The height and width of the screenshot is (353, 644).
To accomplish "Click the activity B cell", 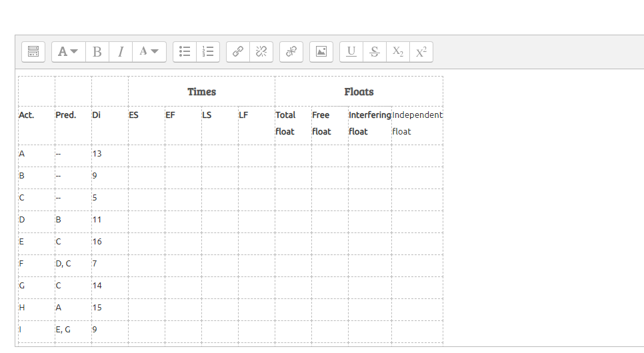I will [x=37, y=178].
